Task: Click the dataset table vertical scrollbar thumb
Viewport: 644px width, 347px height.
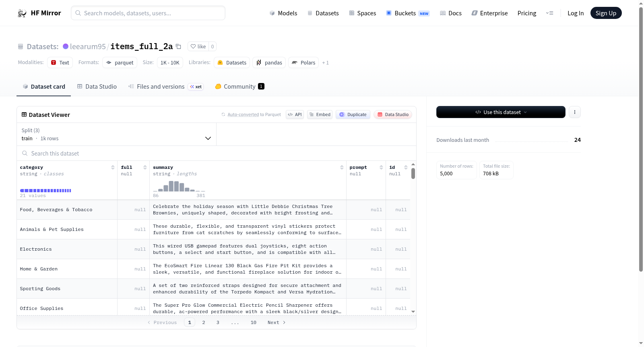Action: coord(413,174)
